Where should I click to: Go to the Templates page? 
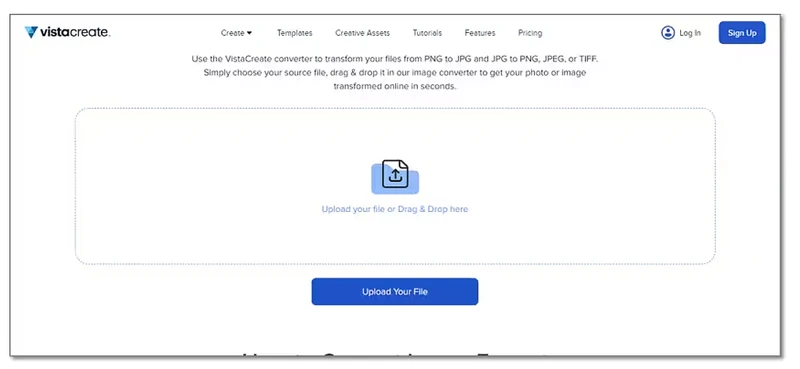pos(294,33)
